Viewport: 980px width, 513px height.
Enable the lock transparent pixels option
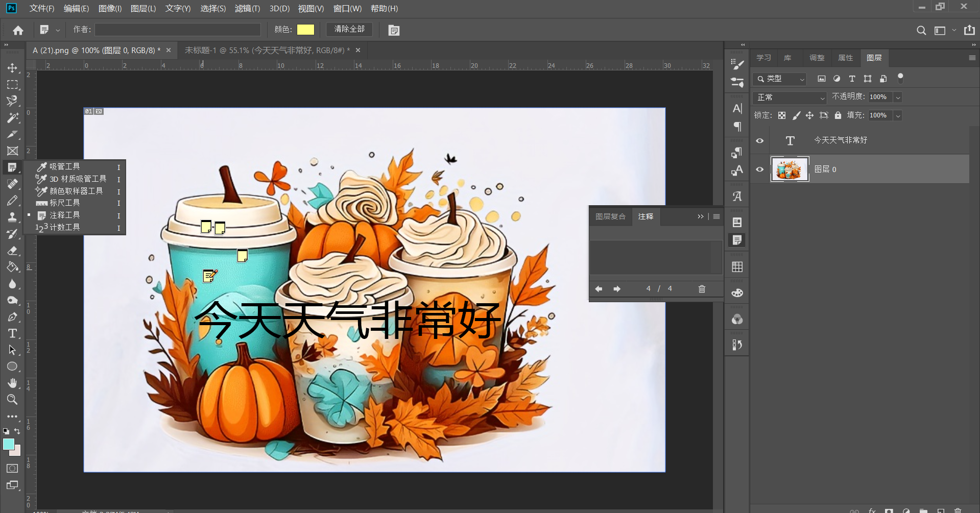coord(781,115)
